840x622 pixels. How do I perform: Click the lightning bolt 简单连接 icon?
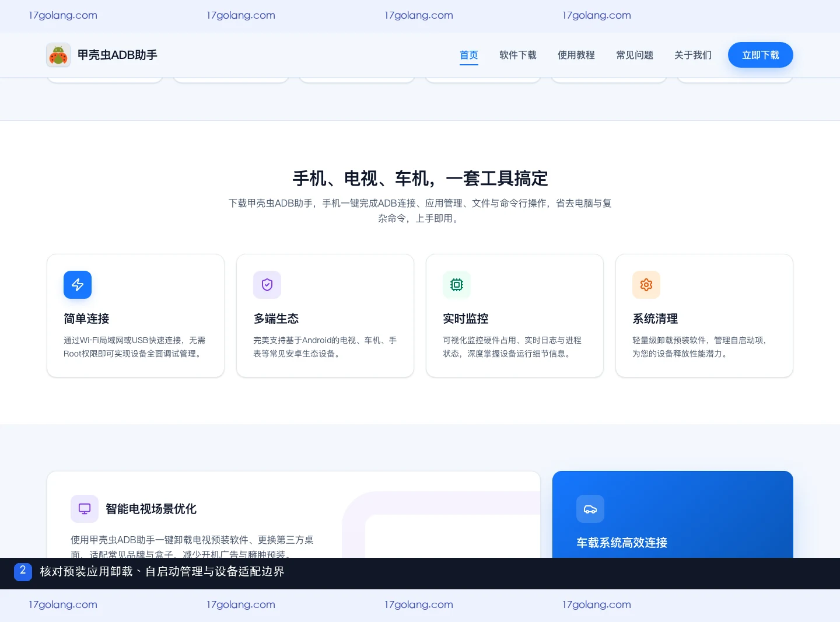click(78, 285)
